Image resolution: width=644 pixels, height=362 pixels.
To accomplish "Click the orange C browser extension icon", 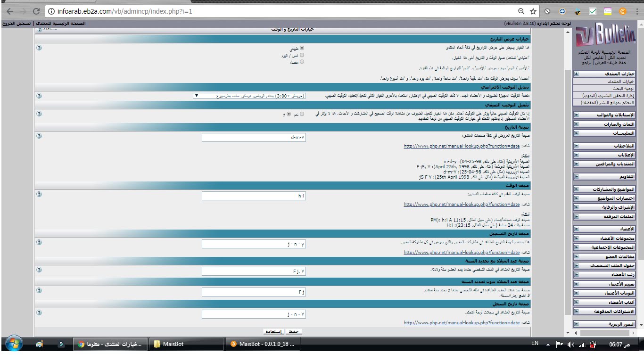I will tap(622, 11).
